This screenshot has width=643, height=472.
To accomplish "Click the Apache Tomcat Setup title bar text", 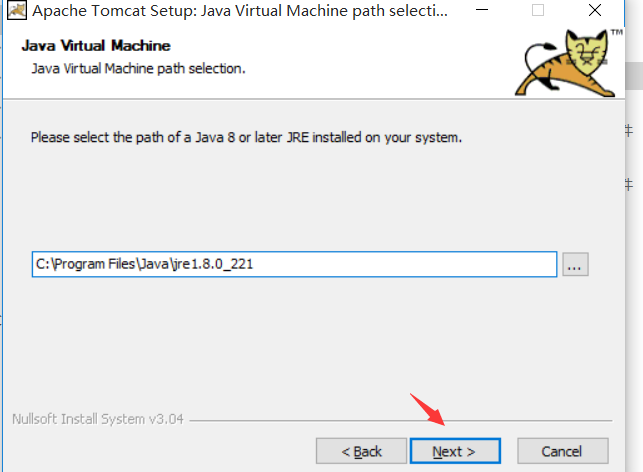I will pos(240,11).
